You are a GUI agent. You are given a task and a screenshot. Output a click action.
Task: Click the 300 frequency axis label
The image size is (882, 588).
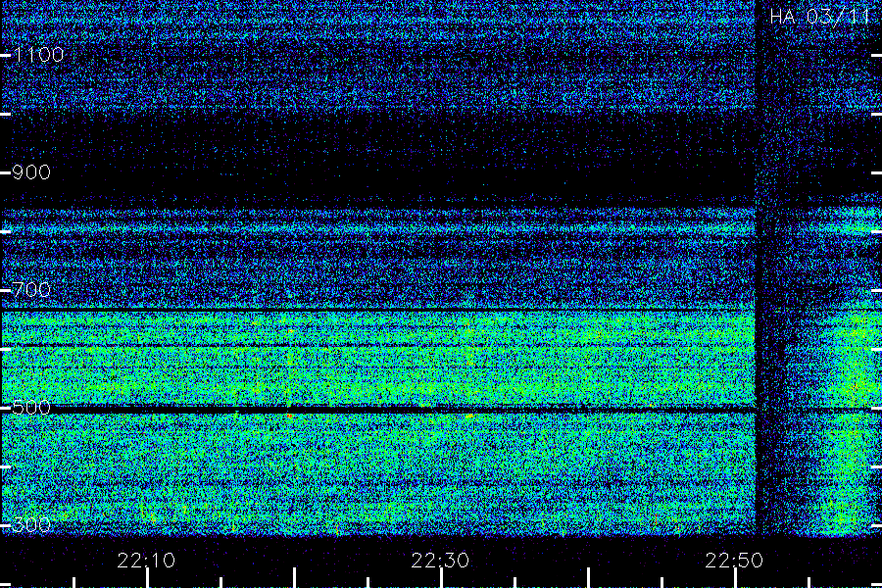tap(31, 525)
